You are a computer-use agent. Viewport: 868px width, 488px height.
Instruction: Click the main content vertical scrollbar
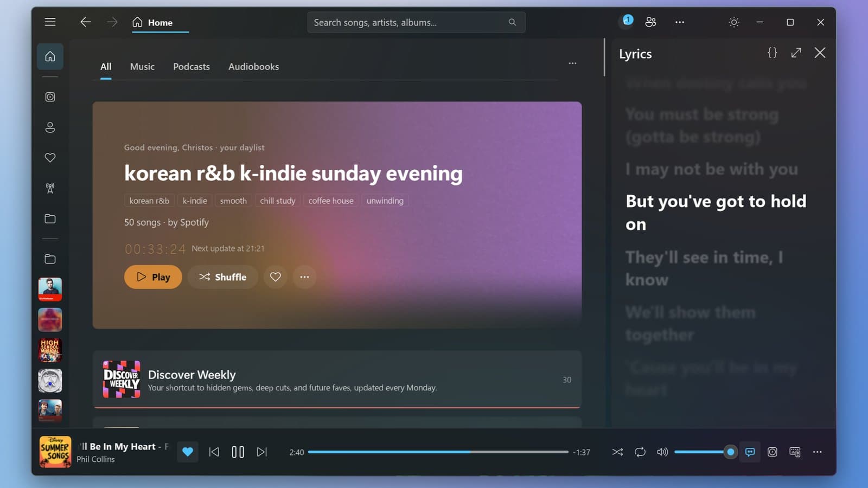tap(604, 57)
